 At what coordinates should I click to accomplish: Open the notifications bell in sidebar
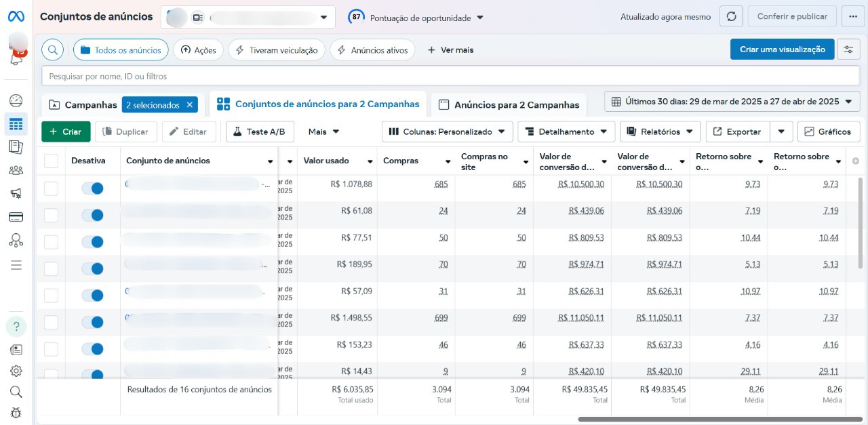pyautogui.click(x=16, y=60)
